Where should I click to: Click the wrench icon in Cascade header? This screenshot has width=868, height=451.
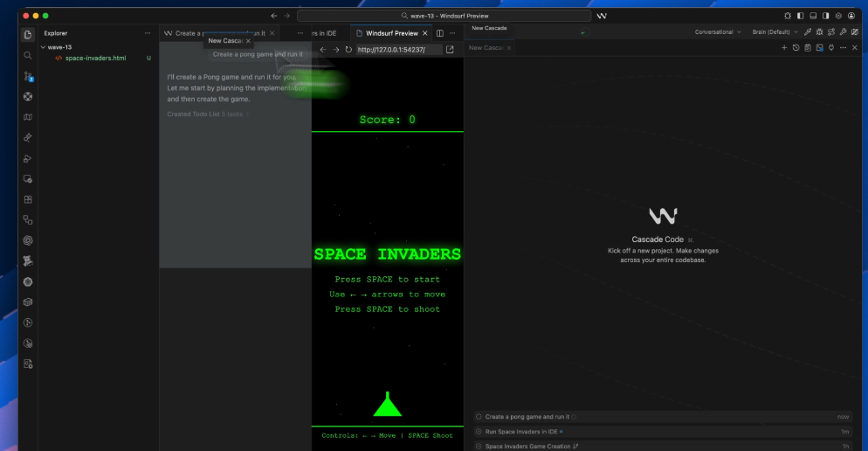pyautogui.click(x=843, y=32)
